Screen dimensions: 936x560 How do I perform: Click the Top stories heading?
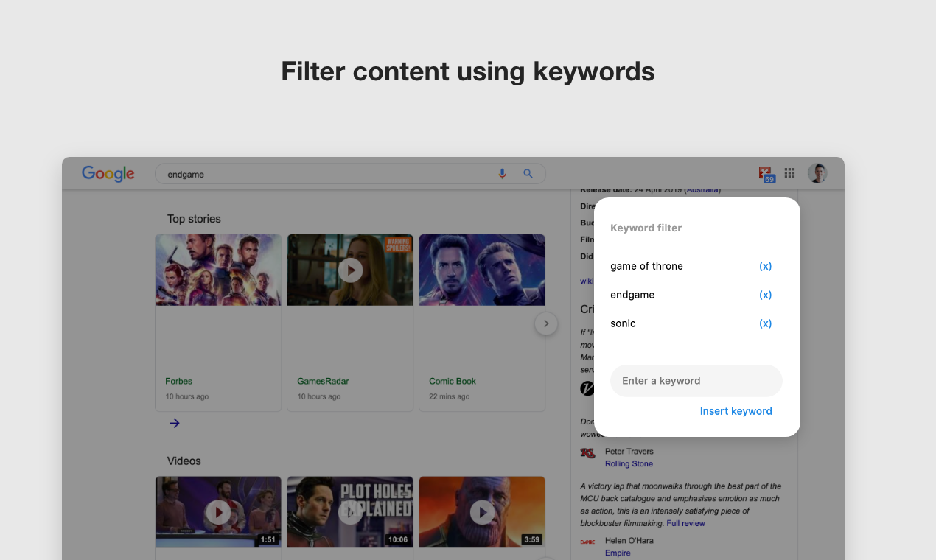coord(194,219)
